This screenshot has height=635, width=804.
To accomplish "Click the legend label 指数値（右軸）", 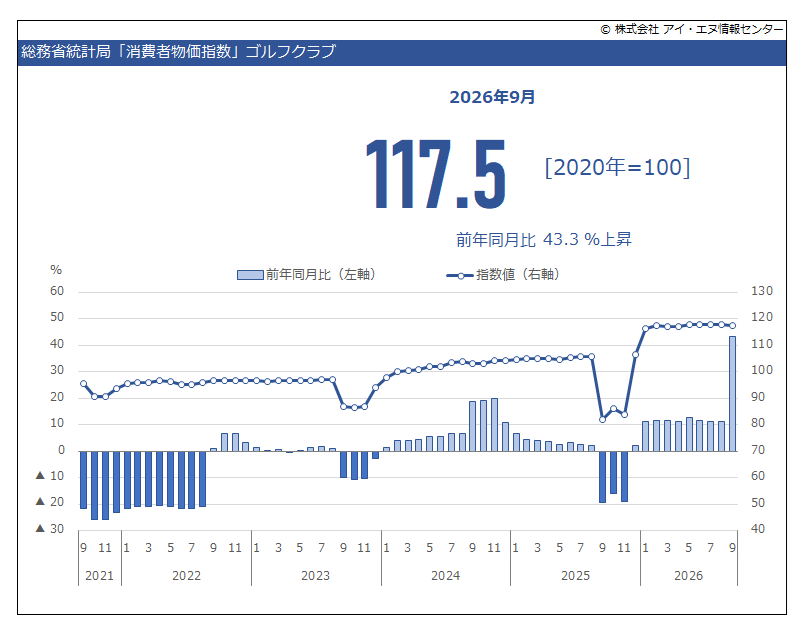I will tap(517, 275).
